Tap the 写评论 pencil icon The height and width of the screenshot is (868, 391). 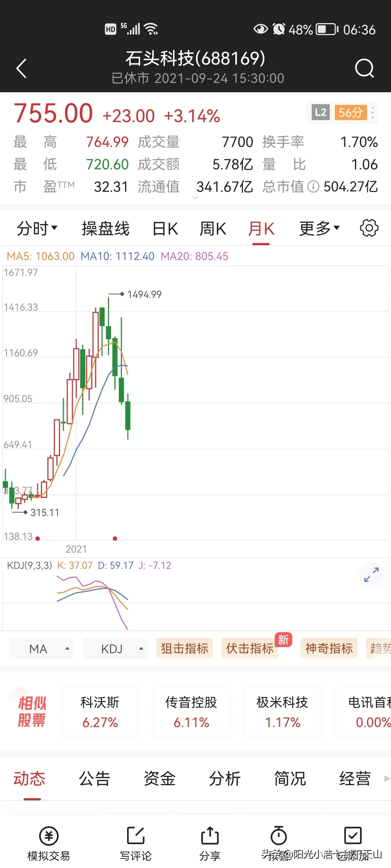[136, 836]
